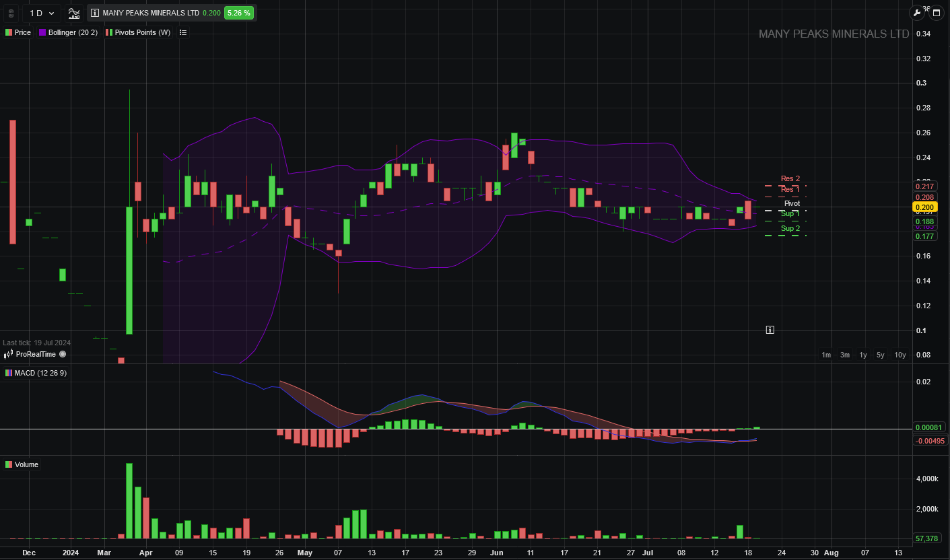950x560 pixels.
Task: Click the ProRealTime candlestick logo
Action: (9, 354)
